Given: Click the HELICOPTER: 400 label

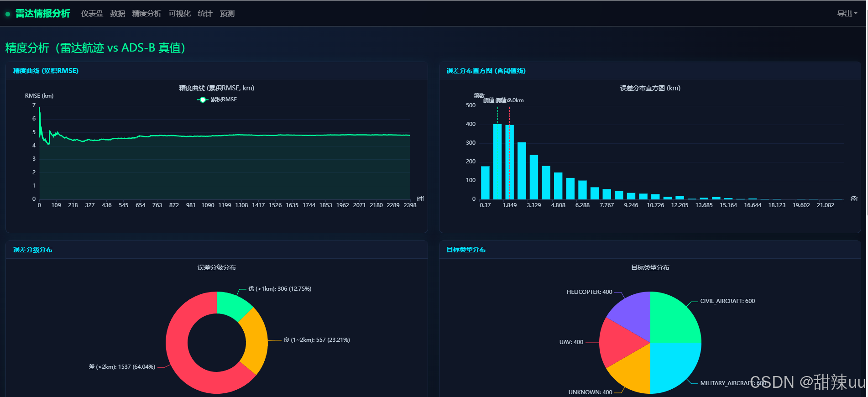Looking at the screenshot, I should [x=589, y=292].
